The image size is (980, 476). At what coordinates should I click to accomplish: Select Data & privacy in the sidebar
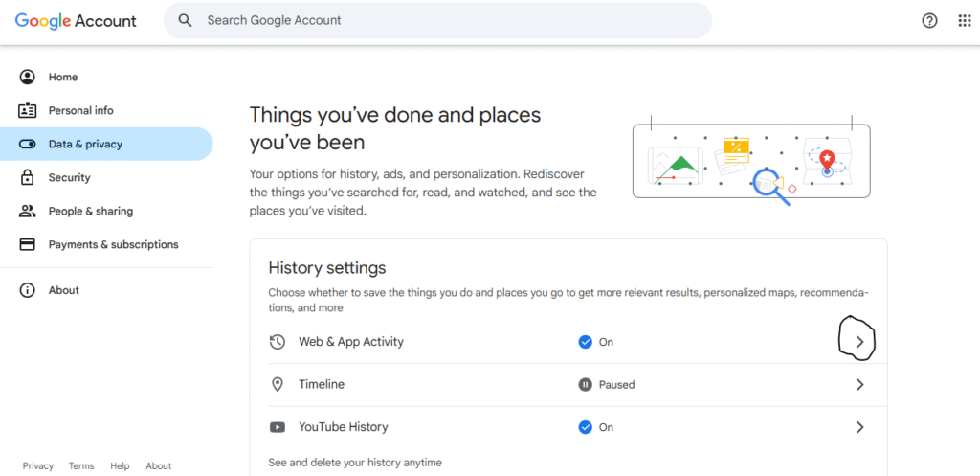click(106, 144)
